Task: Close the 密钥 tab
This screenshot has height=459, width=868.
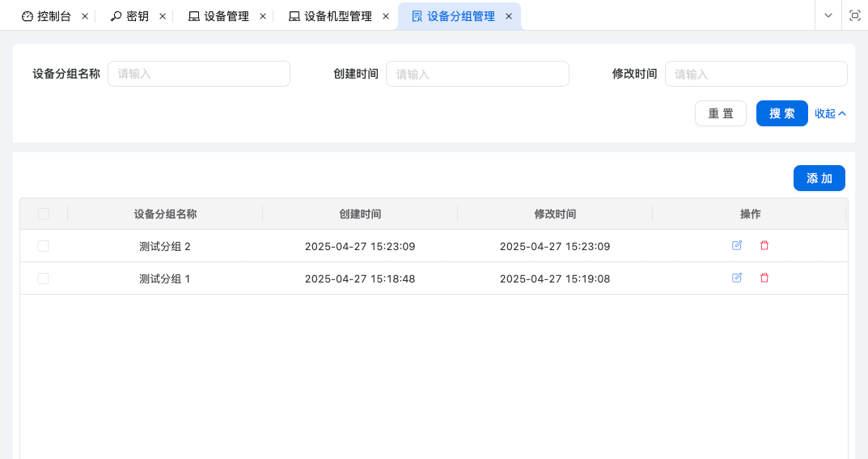Action: pos(163,16)
